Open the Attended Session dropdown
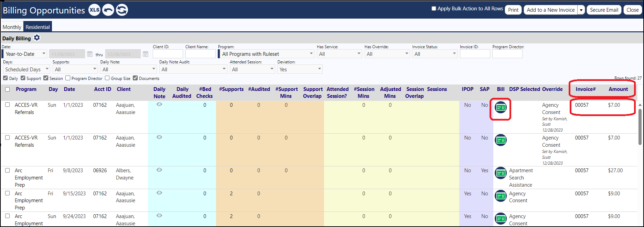The height and width of the screenshot is (227, 644). tap(252, 69)
